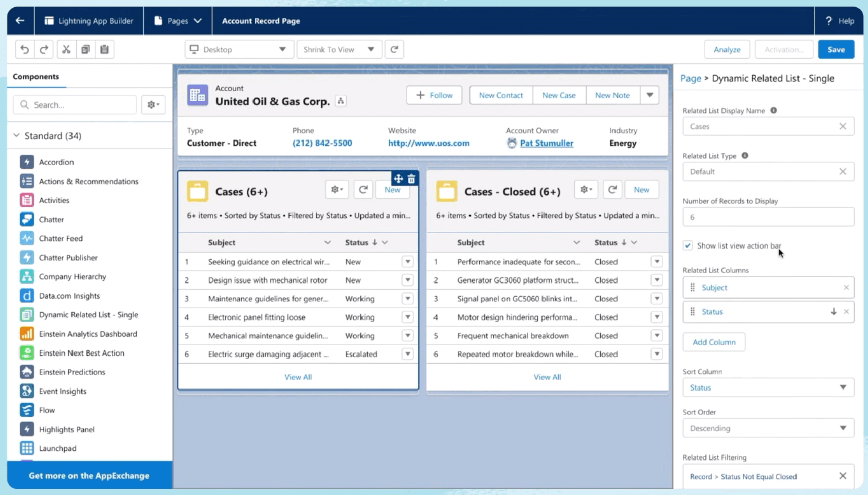Paste the copied component

[104, 49]
